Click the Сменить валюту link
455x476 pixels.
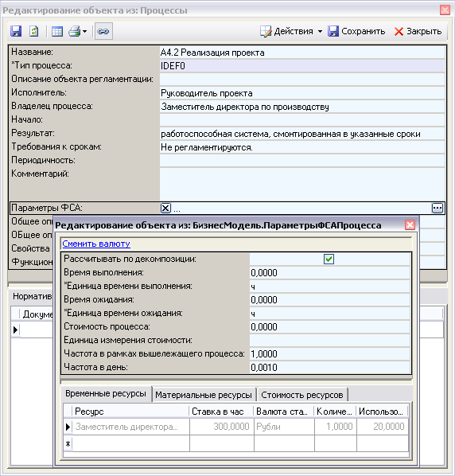(x=96, y=244)
